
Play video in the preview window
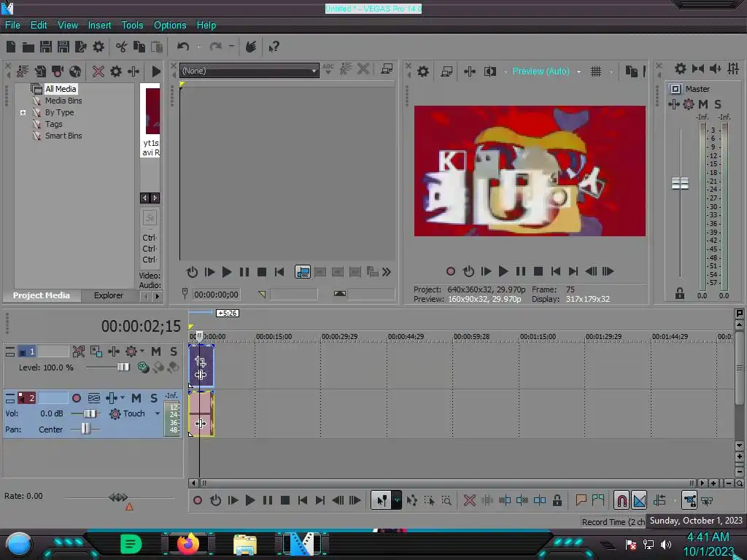(x=503, y=271)
